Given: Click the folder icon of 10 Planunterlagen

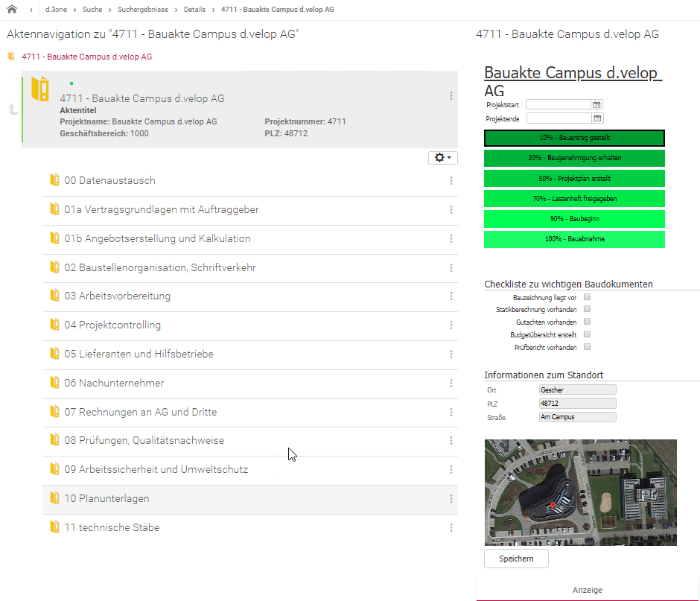Looking at the screenshot, I should 54,498.
